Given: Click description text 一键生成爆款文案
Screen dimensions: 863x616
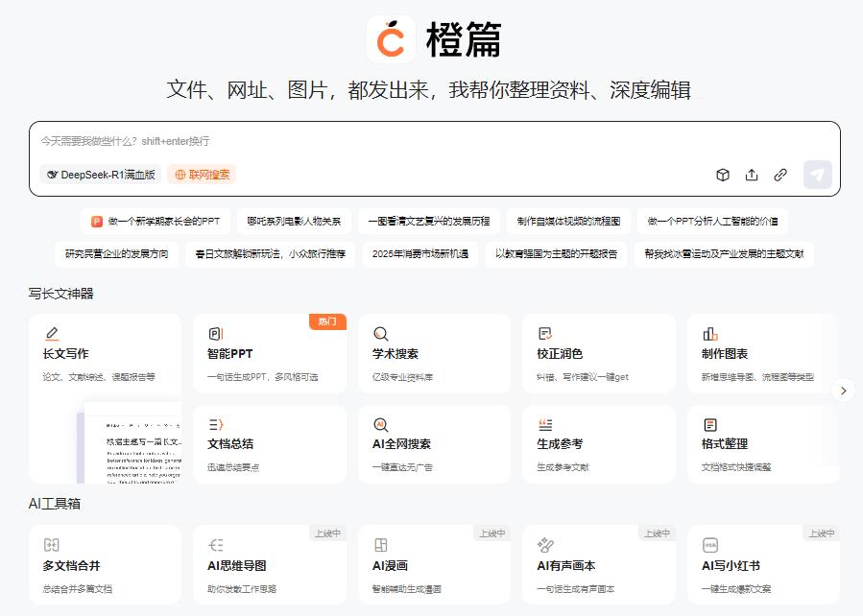Looking at the screenshot, I should click(736, 588).
